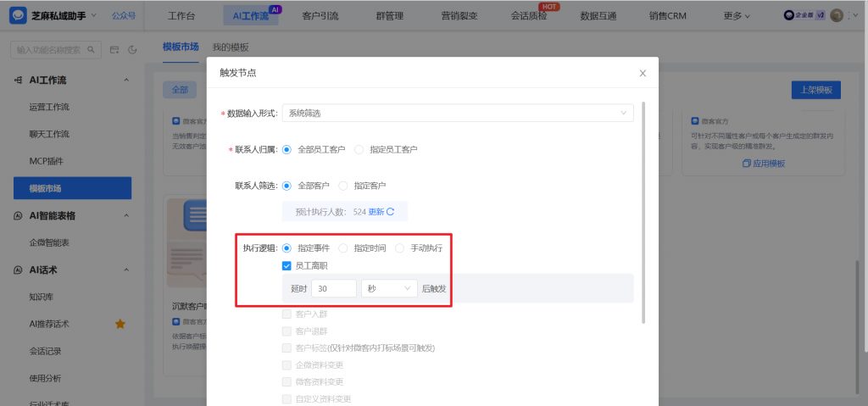Screen dimensions: 868x406
Task: Click the delay value field showing 30
Action: coord(334,288)
